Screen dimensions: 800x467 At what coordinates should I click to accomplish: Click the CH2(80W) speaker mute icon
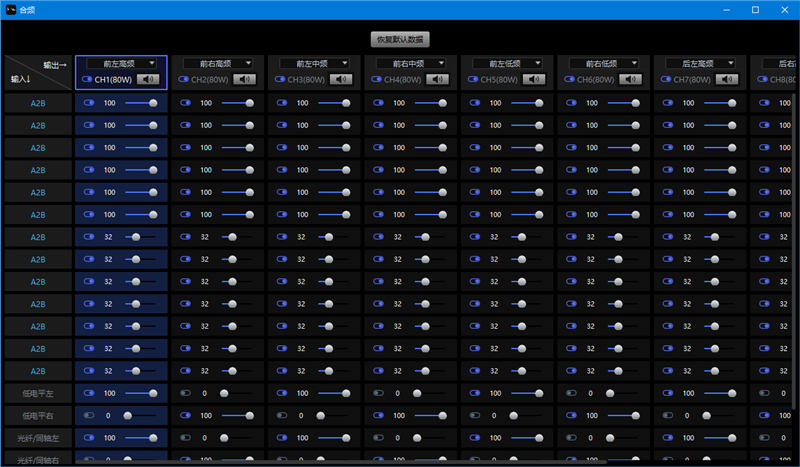coord(244,79)
